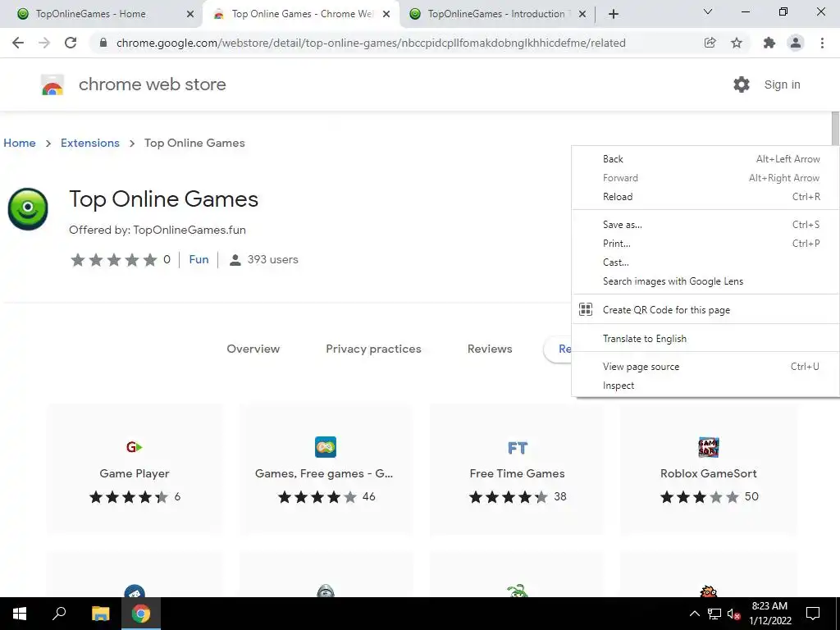840x630 pixels.
Task: Choose View page source
Action: 705,367
